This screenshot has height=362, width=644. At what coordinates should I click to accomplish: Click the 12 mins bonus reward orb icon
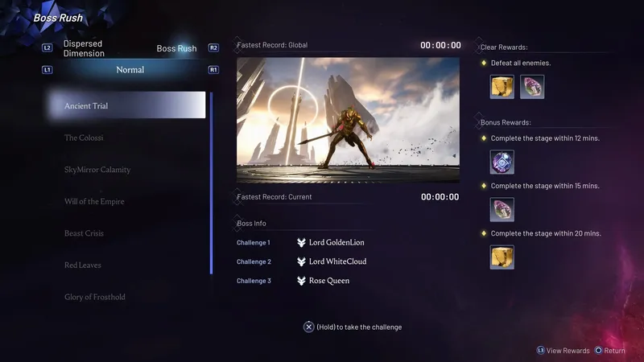coord(502,162)
